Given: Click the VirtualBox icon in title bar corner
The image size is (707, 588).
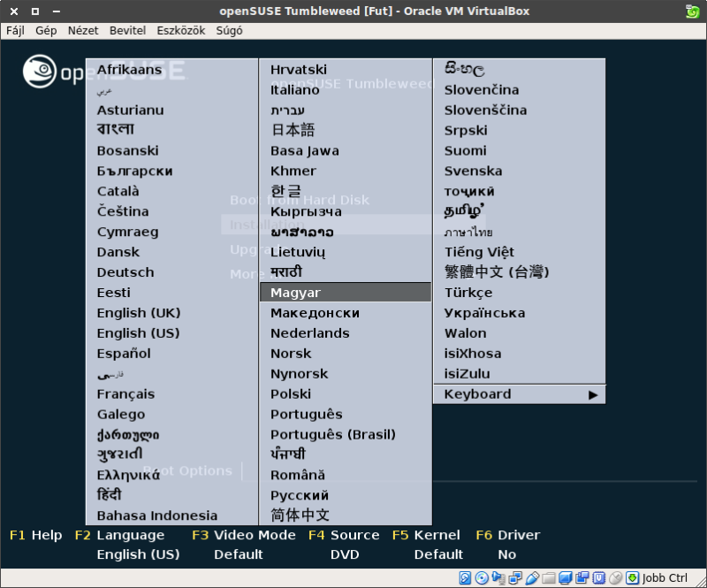Looking at the screenshot, I should tap(692, 11).
